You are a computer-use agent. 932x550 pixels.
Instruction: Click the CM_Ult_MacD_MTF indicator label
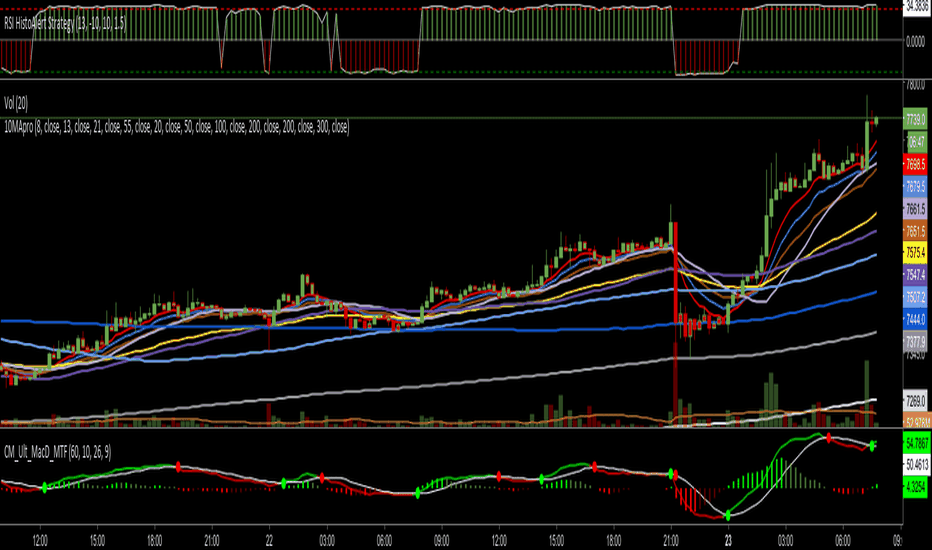(x=57, y=452)
